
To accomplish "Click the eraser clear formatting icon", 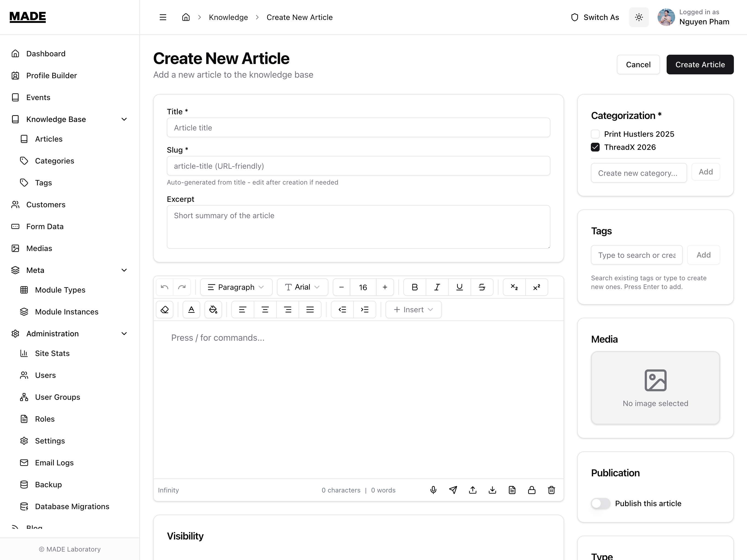I will (x=164, y=309).
